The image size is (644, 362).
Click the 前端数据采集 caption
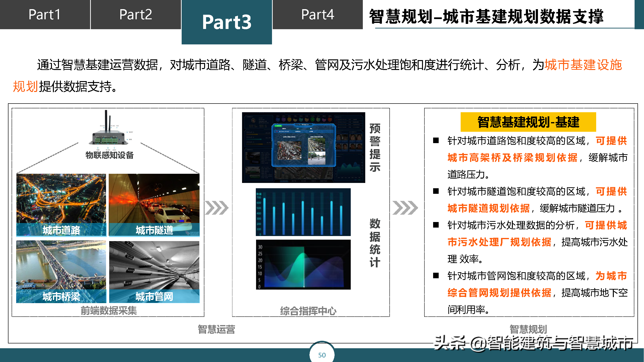click(x=109, y=311)
